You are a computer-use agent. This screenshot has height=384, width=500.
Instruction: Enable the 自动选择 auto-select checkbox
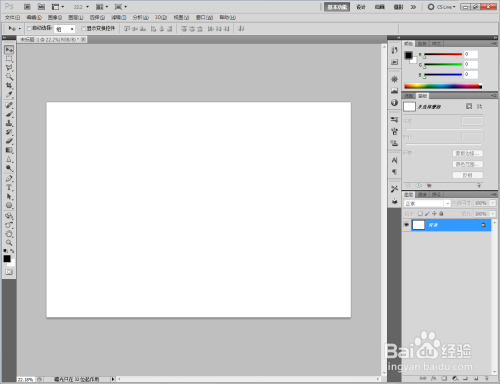click(29, 29)
